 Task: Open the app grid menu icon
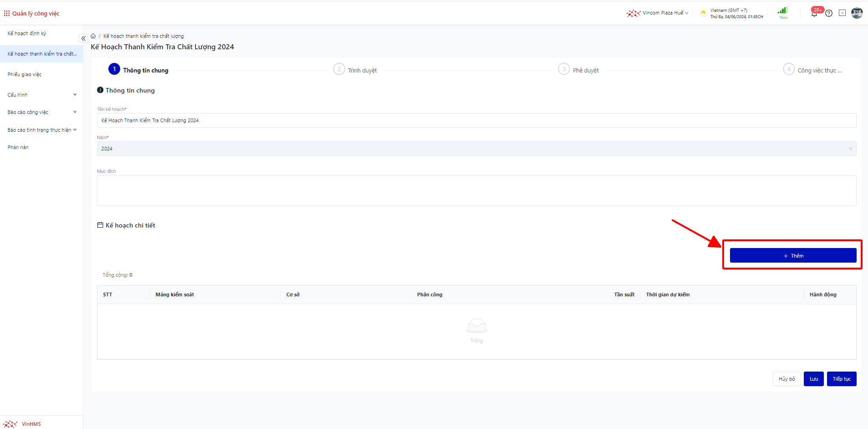pyautogui.click(x=7, y=13)
